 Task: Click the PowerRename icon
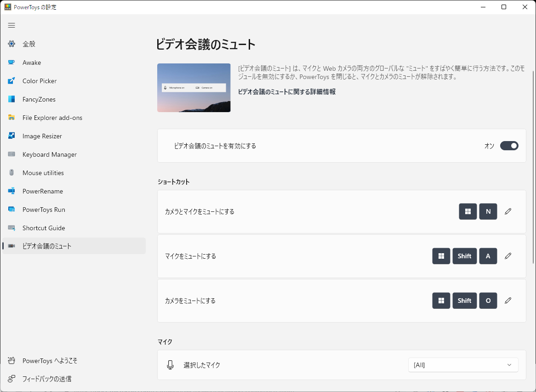click(x=11, y=191)
